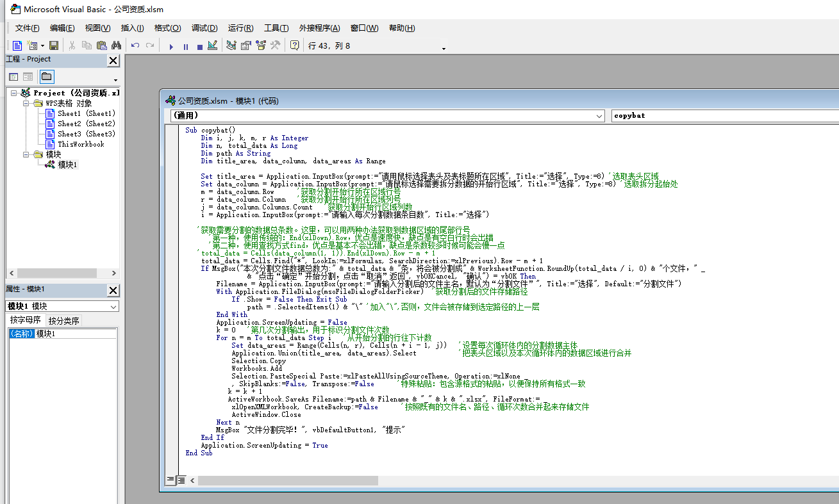This screenshot has height=504, width=839.
Task: Open the 窗口(W) menu
Action: 364,28
